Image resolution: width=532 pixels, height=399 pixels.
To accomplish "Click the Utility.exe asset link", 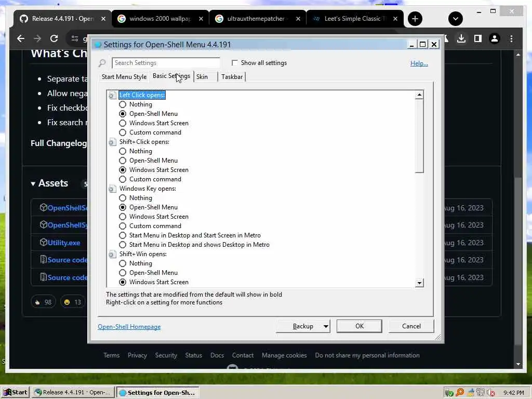I will [64, 243].
